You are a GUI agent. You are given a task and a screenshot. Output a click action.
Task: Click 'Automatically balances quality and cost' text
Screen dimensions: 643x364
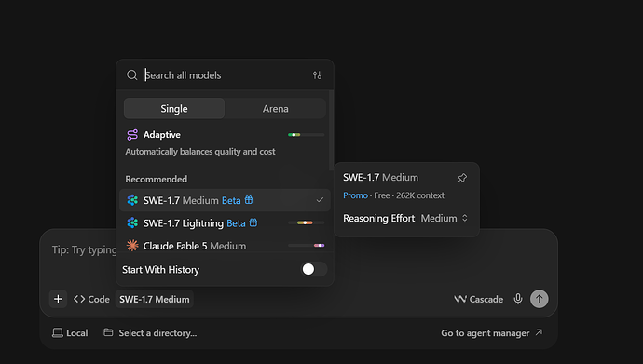pyautogui.click(x=200, y=152)
